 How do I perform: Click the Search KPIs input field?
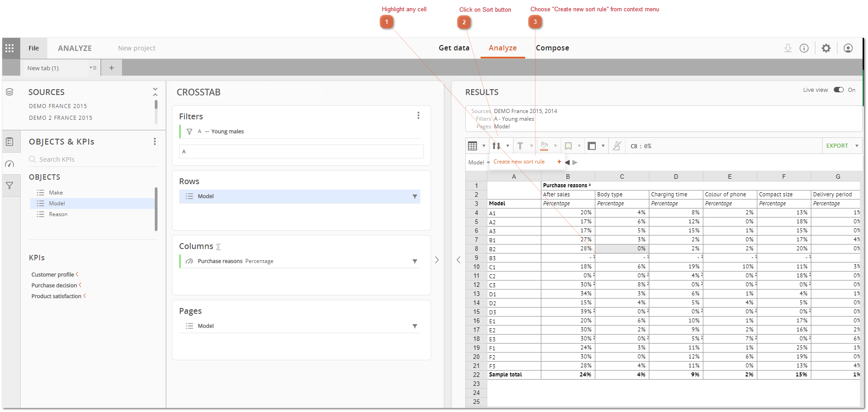tap(93, 159)
